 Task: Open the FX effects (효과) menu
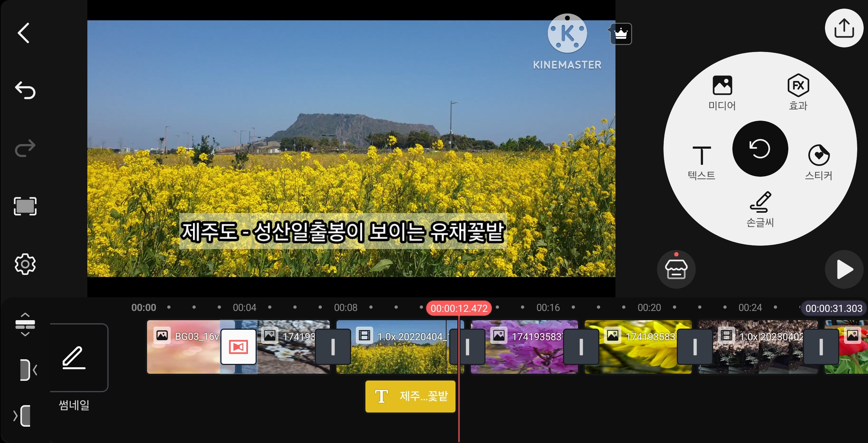point(798,92)
